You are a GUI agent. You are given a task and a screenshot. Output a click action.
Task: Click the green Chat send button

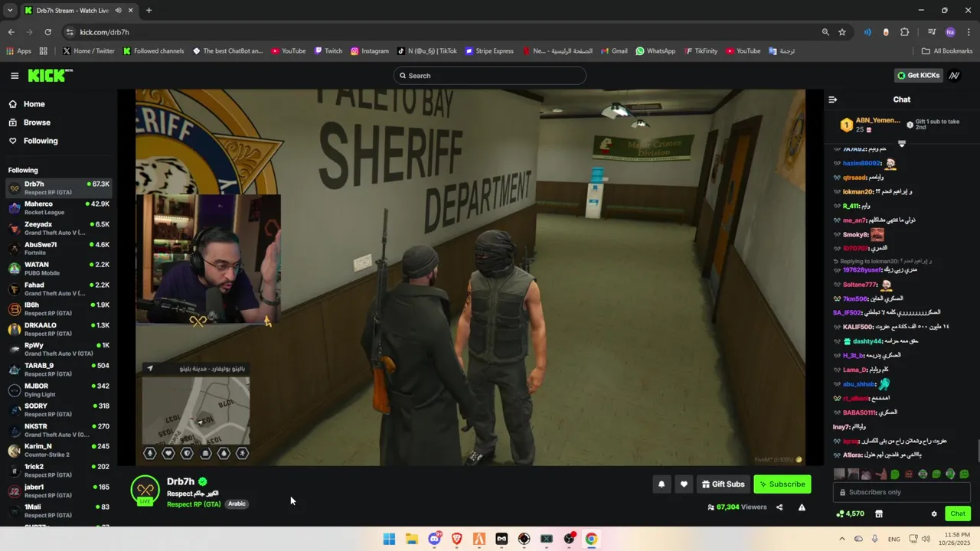click(x=958, y=514)
